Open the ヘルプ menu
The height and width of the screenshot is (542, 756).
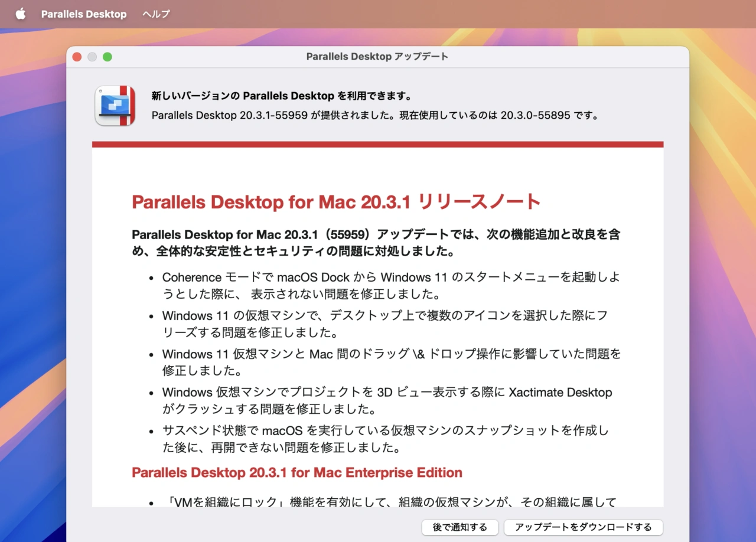click(156, 14)
